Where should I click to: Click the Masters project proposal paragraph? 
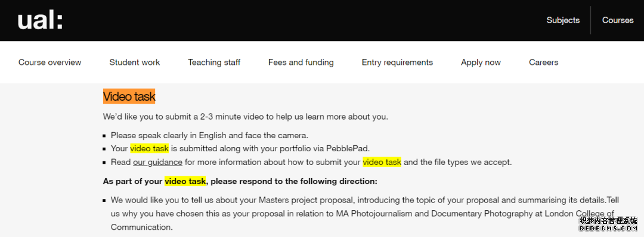365,214
